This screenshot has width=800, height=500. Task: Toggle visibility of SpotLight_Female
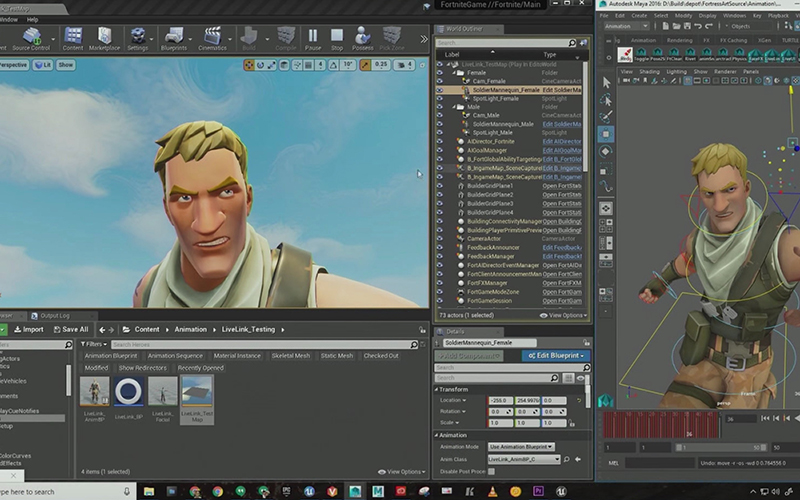coord(440,98)
